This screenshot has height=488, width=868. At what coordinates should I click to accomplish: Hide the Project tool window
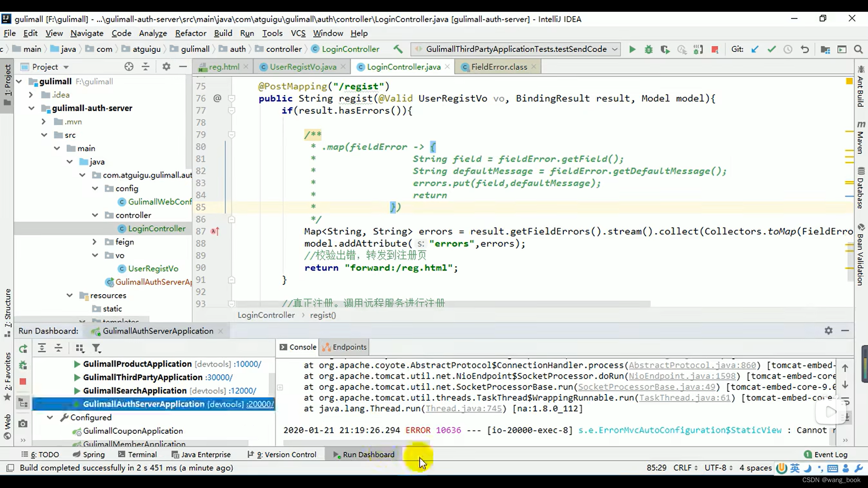[x=183, y=67]
